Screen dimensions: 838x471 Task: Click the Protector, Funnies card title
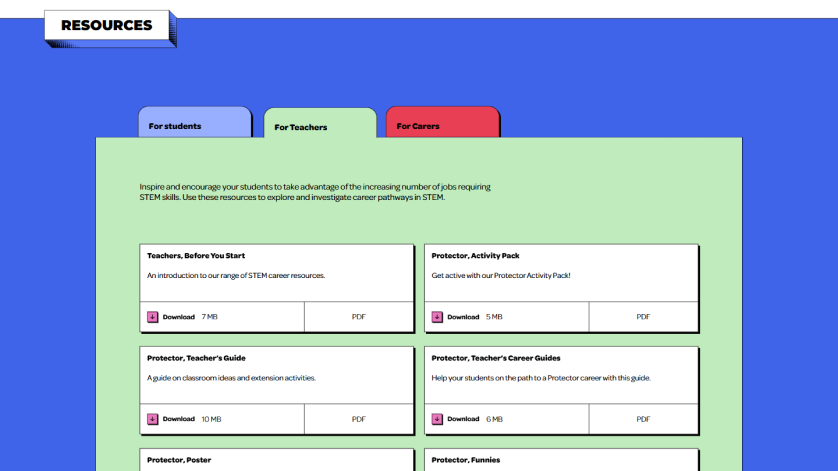pyautogui.click(x=465, y=460)
